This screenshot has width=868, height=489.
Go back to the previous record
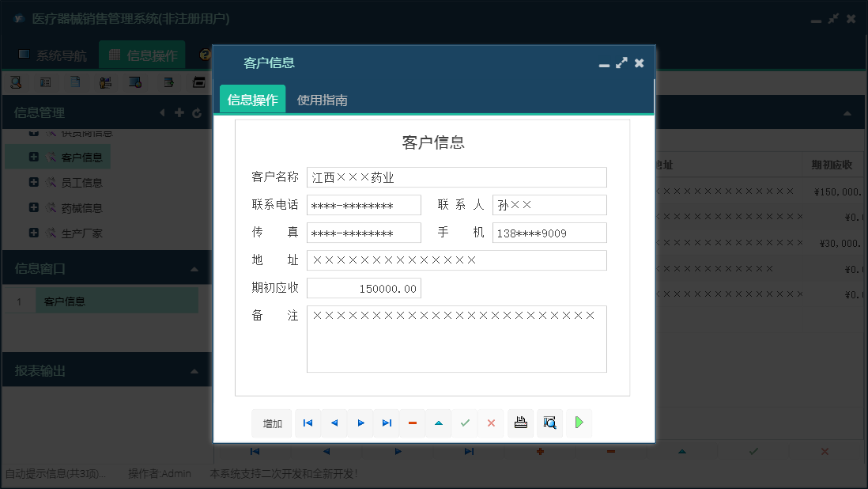click(334, 423)
